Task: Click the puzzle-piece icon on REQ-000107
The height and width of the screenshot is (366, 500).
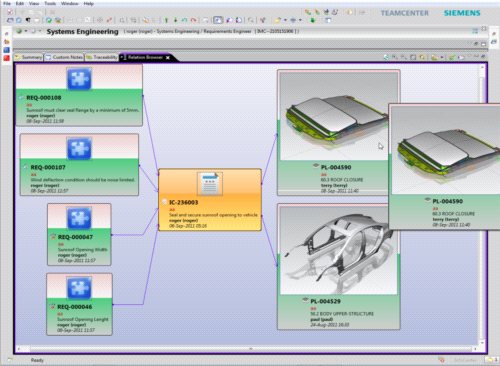Action: pos(79,148)
